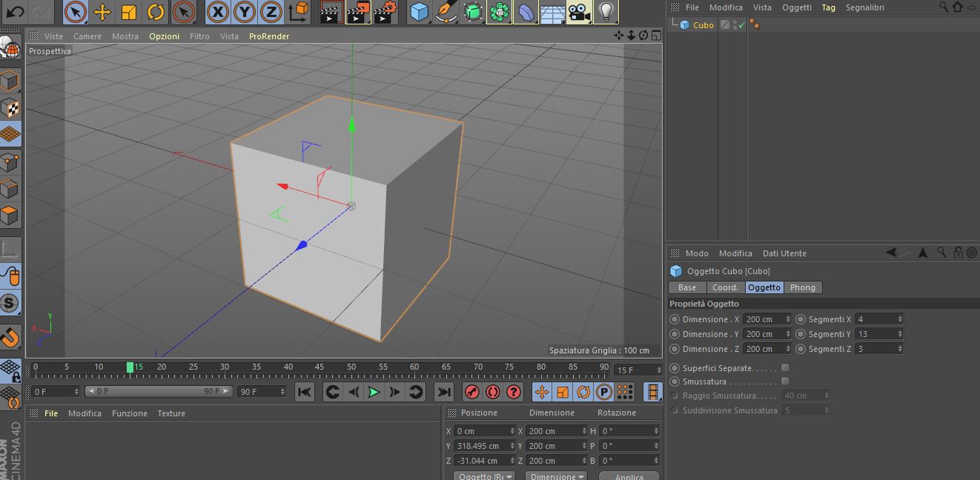Switch to Texture mode in the left sidebar
Image resolution: width=980 pixels, height=480 pixels.
click(x=10, y=107)
